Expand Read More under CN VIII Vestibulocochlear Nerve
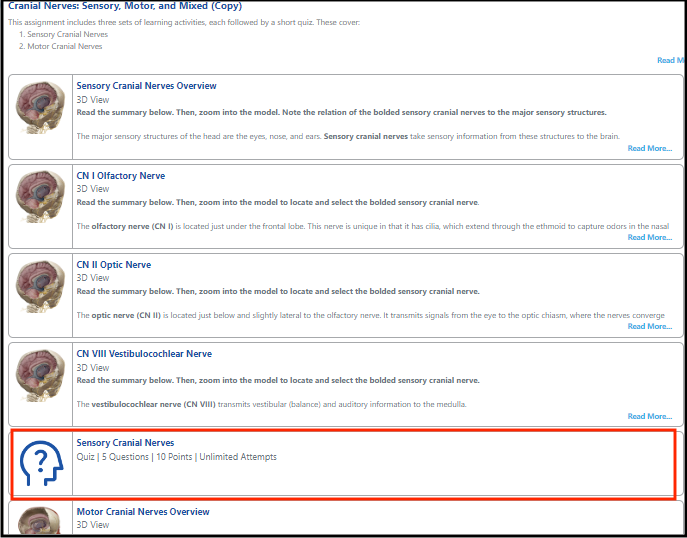 coord(649,416)
